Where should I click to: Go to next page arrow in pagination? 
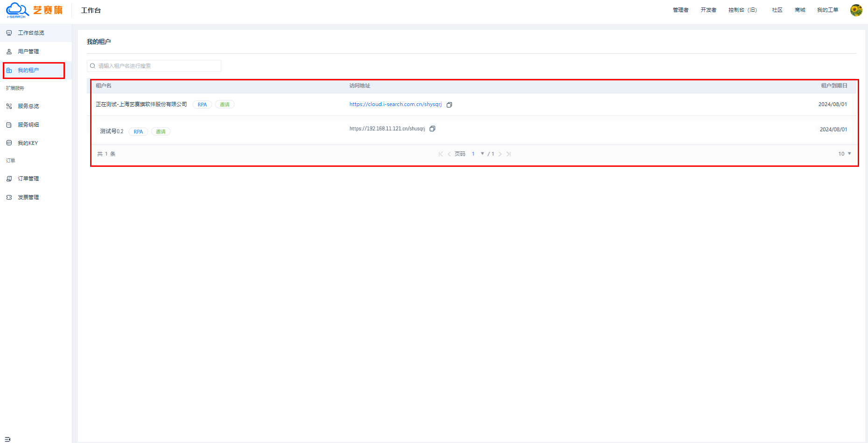(500, 154)
